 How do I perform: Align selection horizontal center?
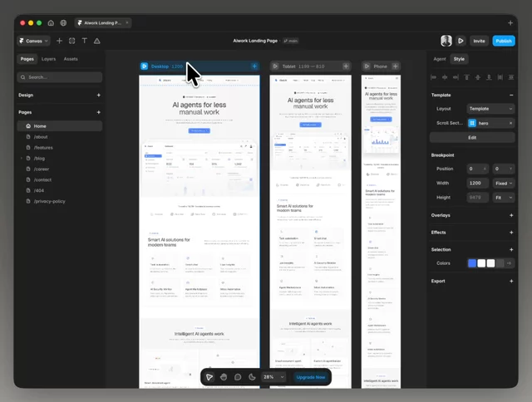[x=445, y=77]
